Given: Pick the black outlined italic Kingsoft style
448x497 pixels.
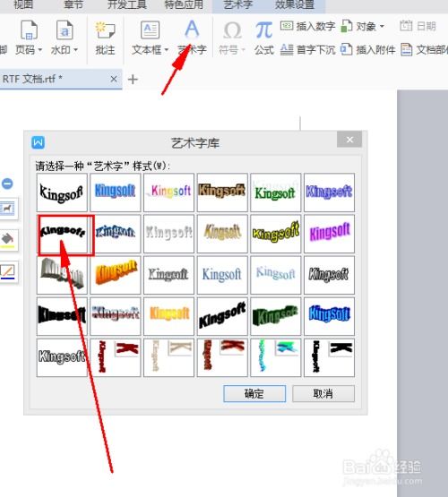Looking at the screenshot, I should click(x=329, y=275).
